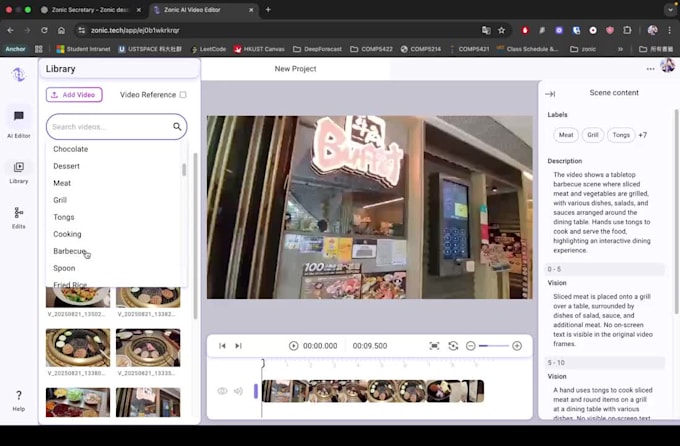Open the three-dot more options menu
680x446 pixels.
(x=650, y=69)
